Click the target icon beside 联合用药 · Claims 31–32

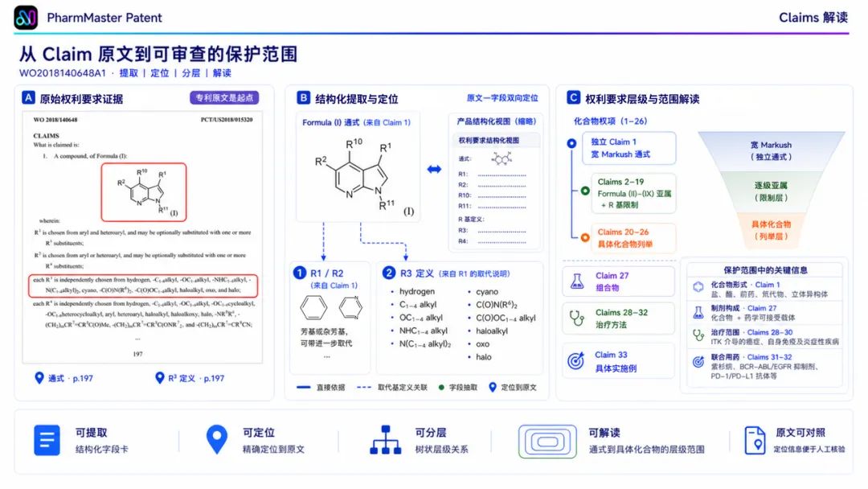click(x=698, y=362)
